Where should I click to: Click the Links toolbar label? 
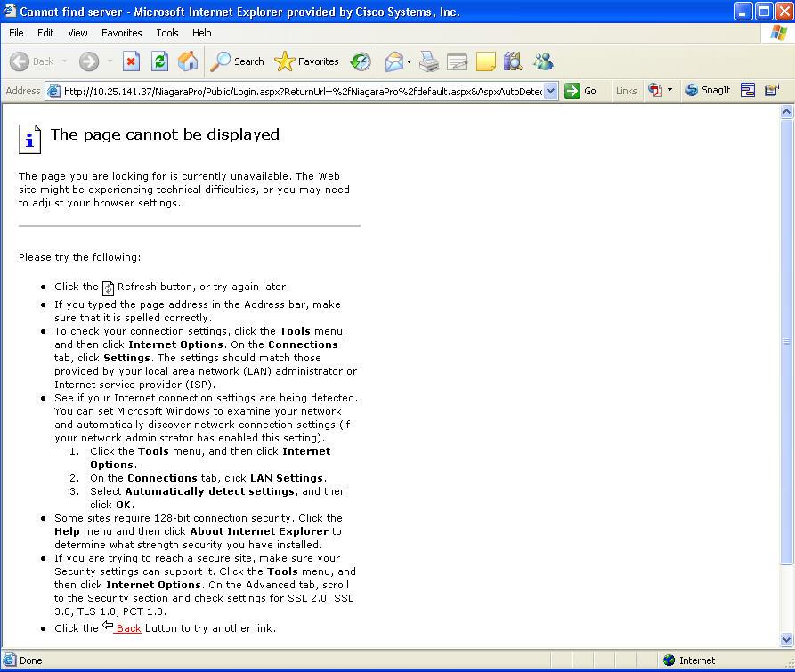tap(626, 91)
